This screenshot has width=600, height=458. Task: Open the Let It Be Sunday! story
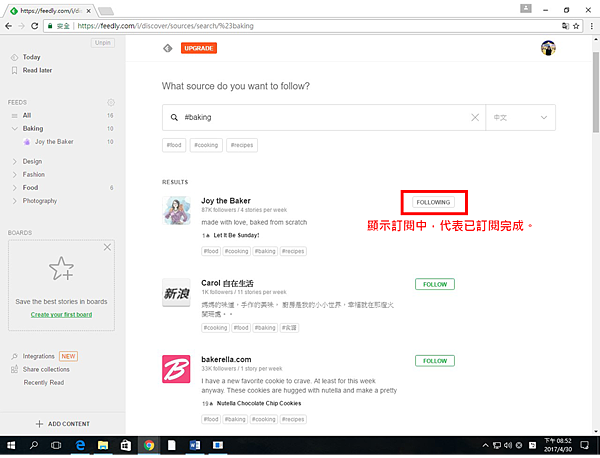236,236
